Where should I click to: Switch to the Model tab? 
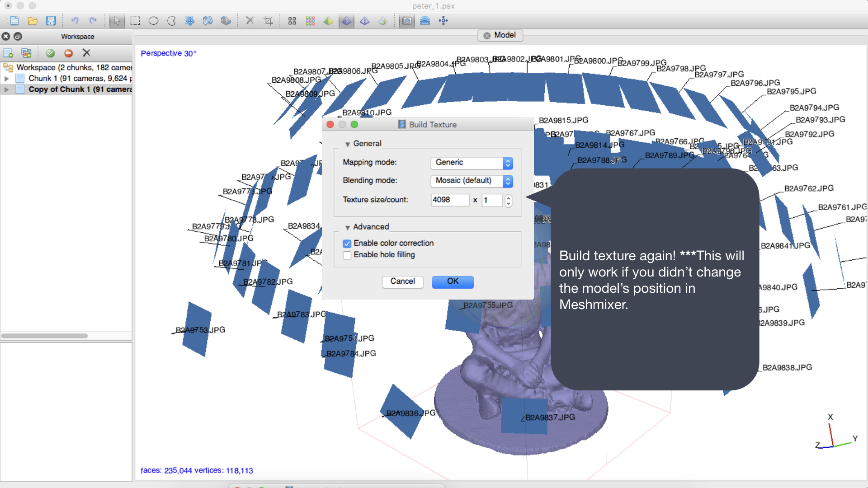pyautogui.click(x=500, y=35)
